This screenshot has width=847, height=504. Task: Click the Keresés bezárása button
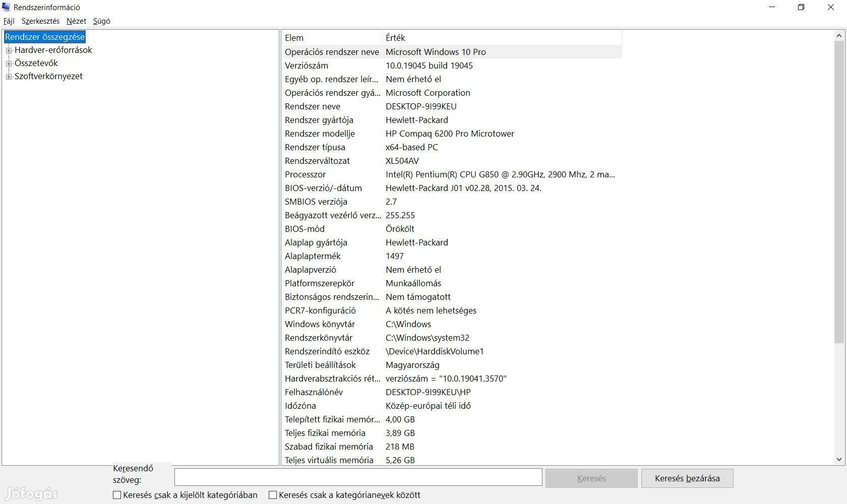(x=687, y=478)
